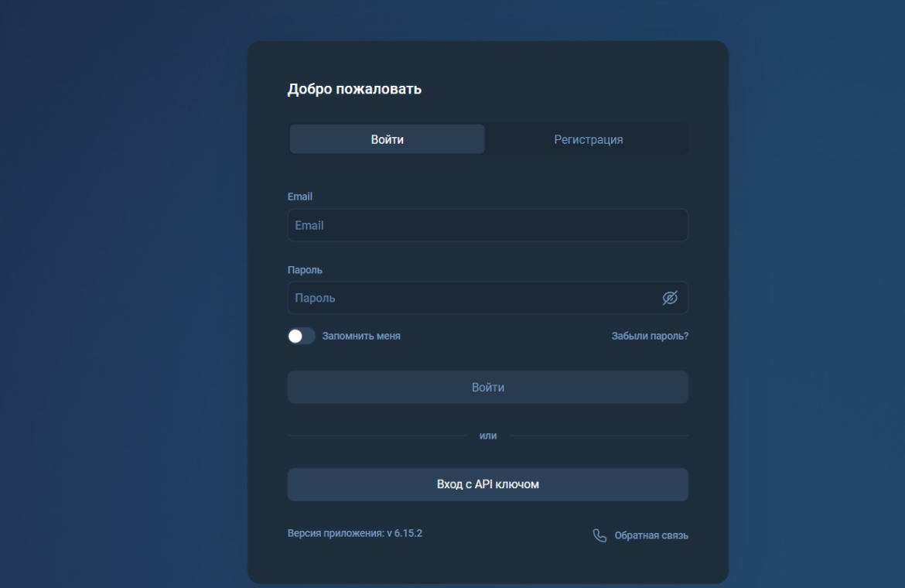Switch to the Регистрация tab
This screenshot has width=905, height=588.
[588, 139]
